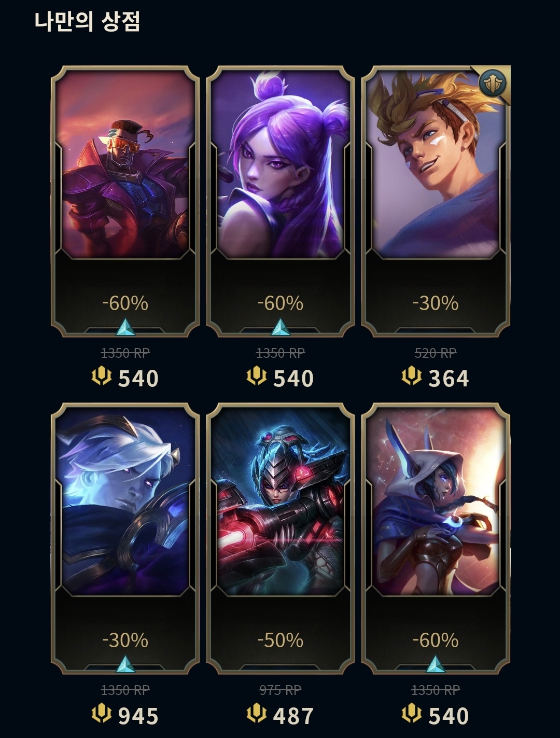Click the struck-through 975 RP original price
The image size is (560, 738).
click(281, 690)
